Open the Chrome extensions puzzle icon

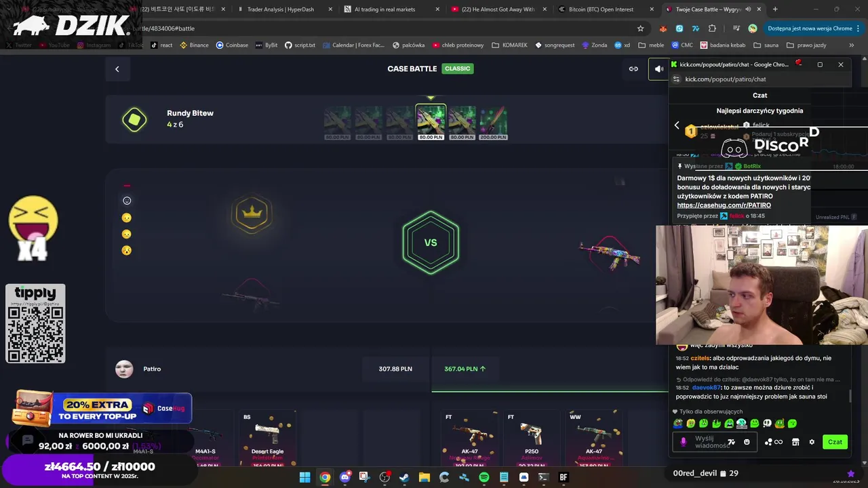coord(712,28)
